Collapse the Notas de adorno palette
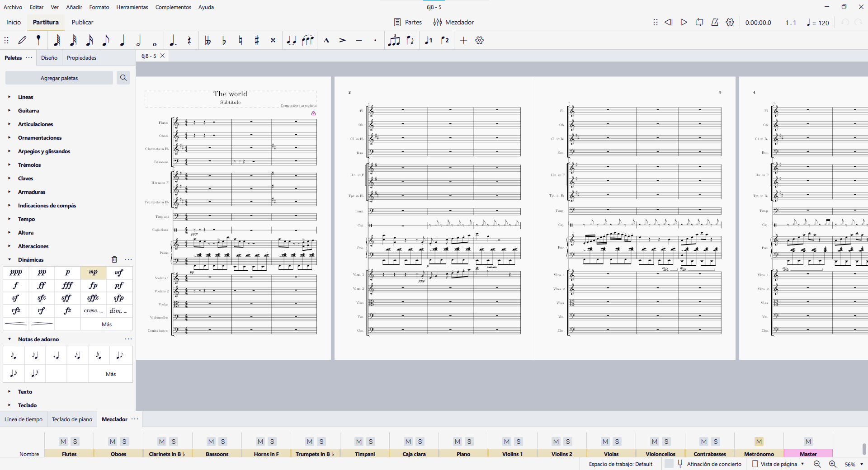 coord(9,339)
